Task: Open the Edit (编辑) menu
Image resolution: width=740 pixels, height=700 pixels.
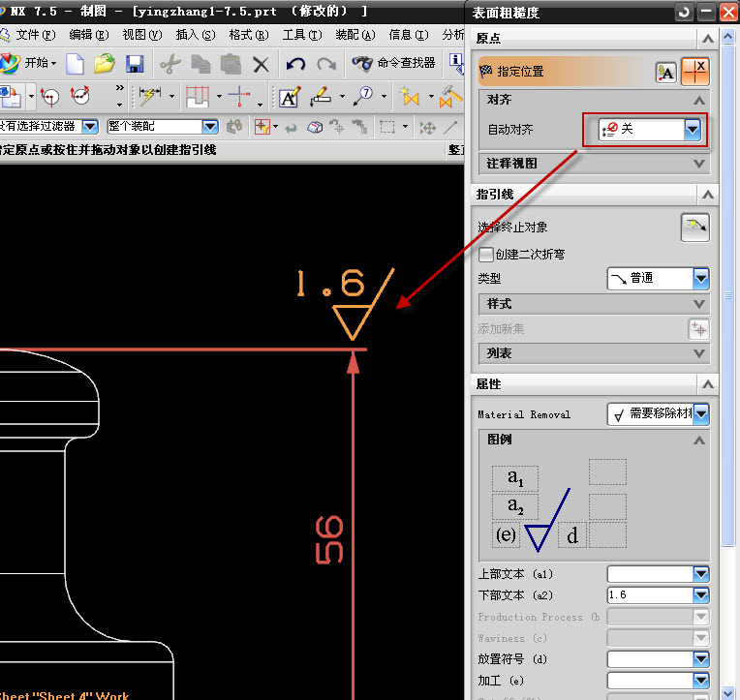Action: 89,35
